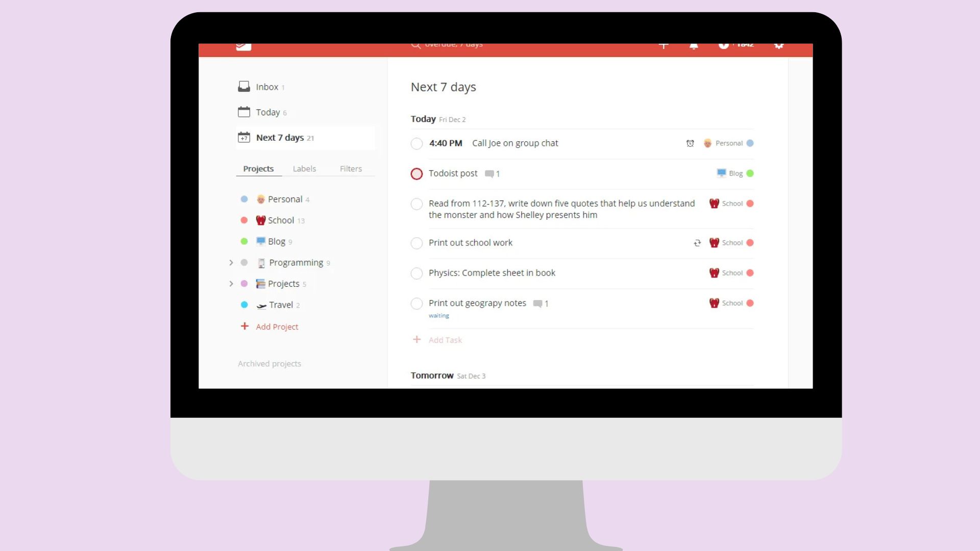Expand the Programming project

click(x=231, y=262)
